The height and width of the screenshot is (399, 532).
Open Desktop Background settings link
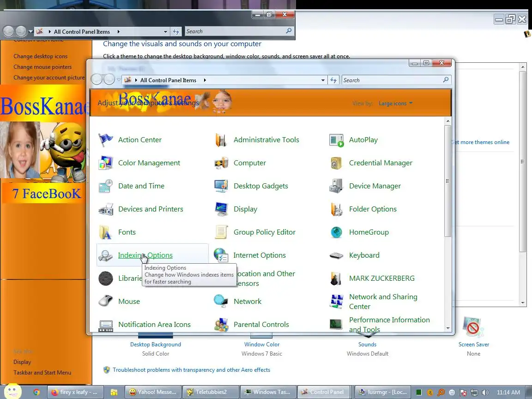coord(155,345)
